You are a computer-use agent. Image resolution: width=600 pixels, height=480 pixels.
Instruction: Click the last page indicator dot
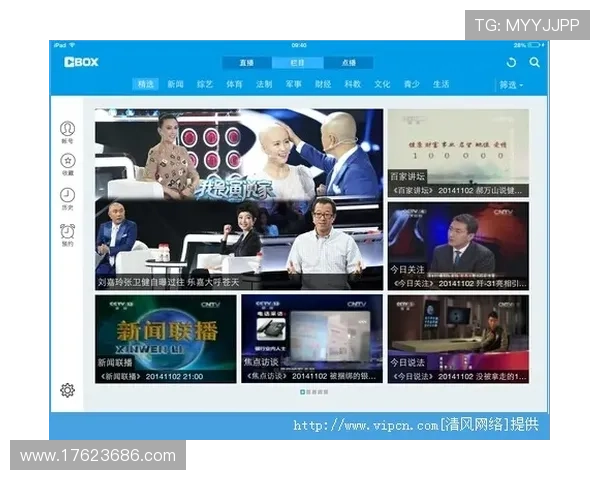(326, 392)
